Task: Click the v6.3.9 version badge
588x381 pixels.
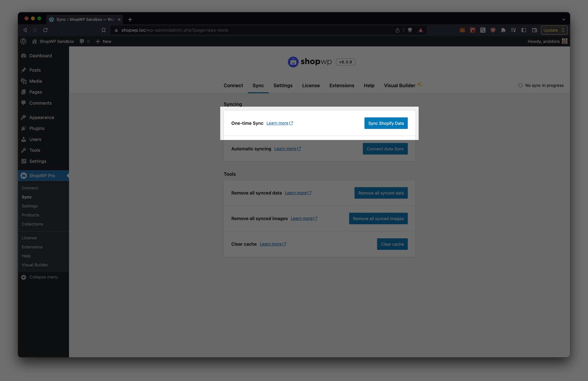Action: [345, 62]
